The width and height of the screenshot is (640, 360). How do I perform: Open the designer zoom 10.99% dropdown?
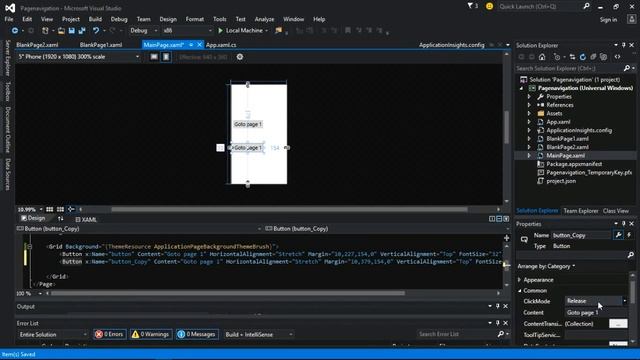(30, 209)
